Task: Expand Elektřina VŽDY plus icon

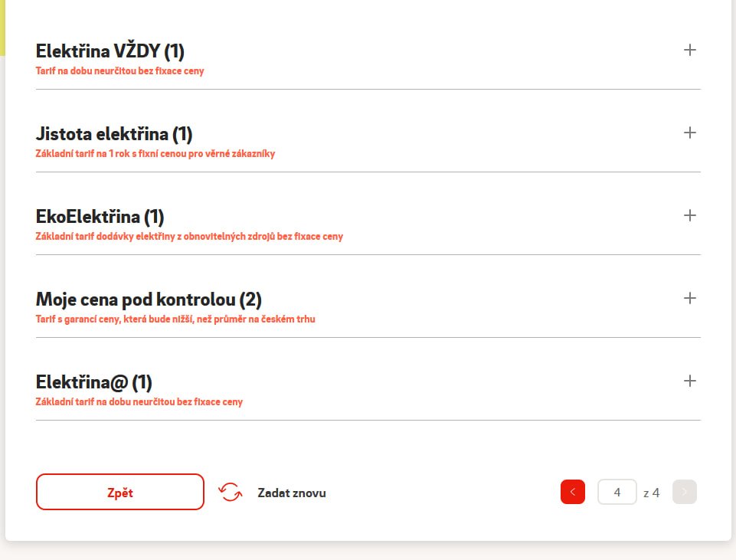Action: (x=689, y=50)
